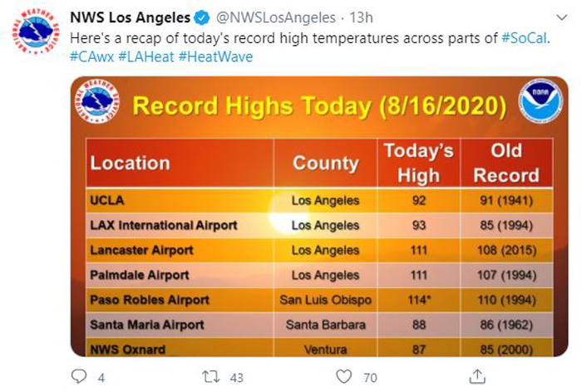Screen dimensions: 582x392
Task: Click the blue verified badge
Action: click(202, 17)
